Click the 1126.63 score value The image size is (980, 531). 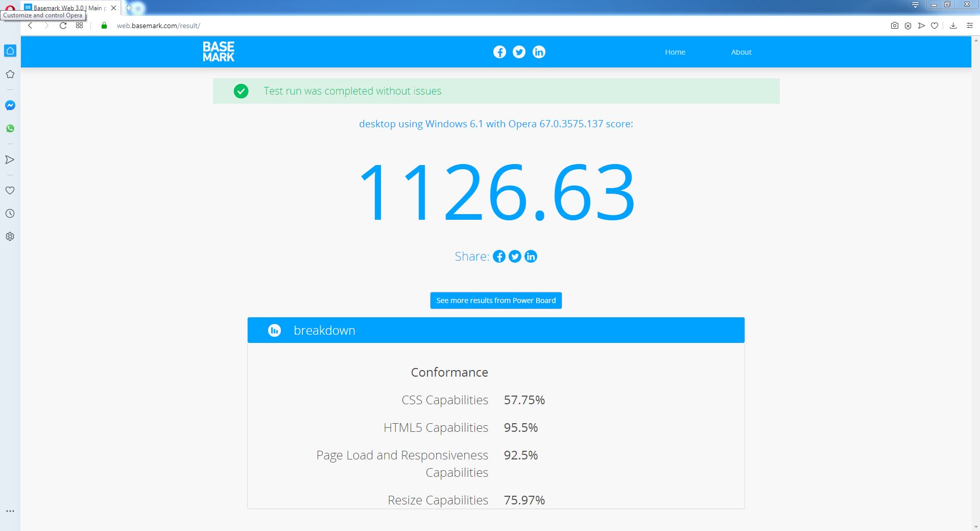[x=496, y=192]
